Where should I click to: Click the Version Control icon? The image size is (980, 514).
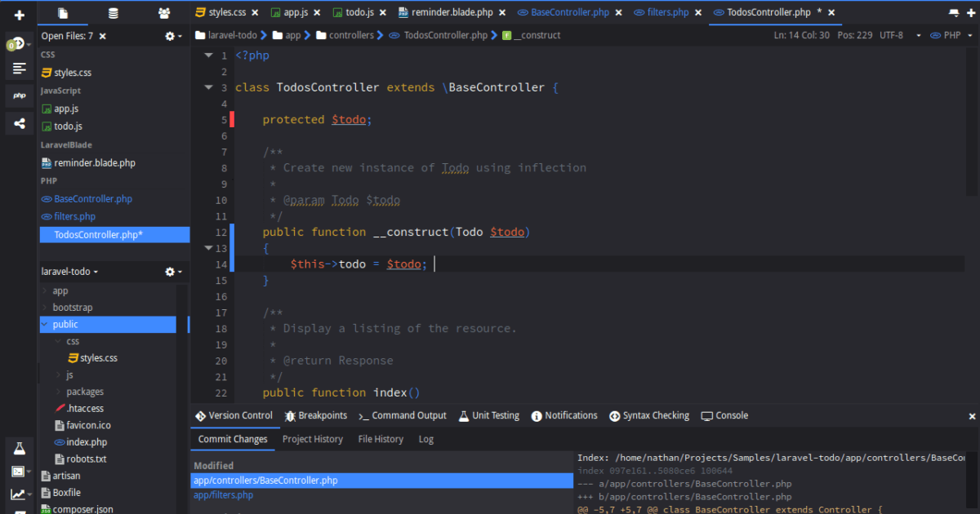[200, 416]
